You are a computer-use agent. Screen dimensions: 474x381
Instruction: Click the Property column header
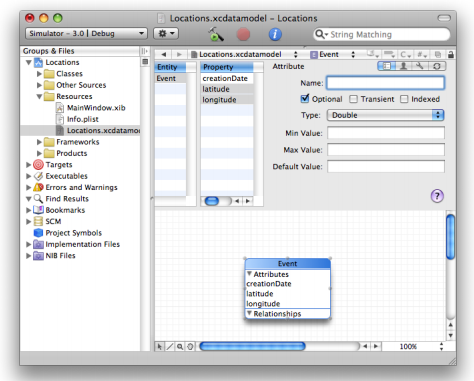[227, 67]
